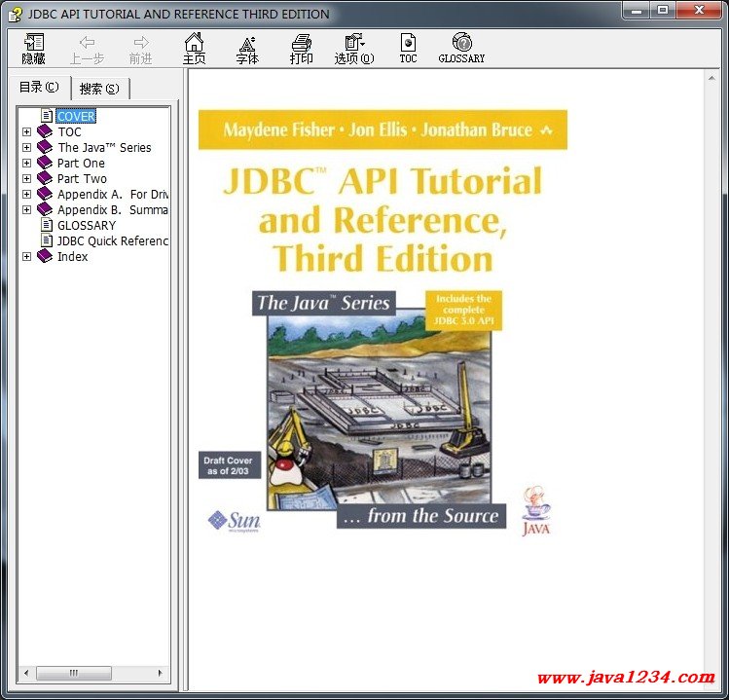Minimize the help viewer window
Image resolution: width=729 pixels, height=700 pixels.
pyautogui.click(x=637, y=11)
